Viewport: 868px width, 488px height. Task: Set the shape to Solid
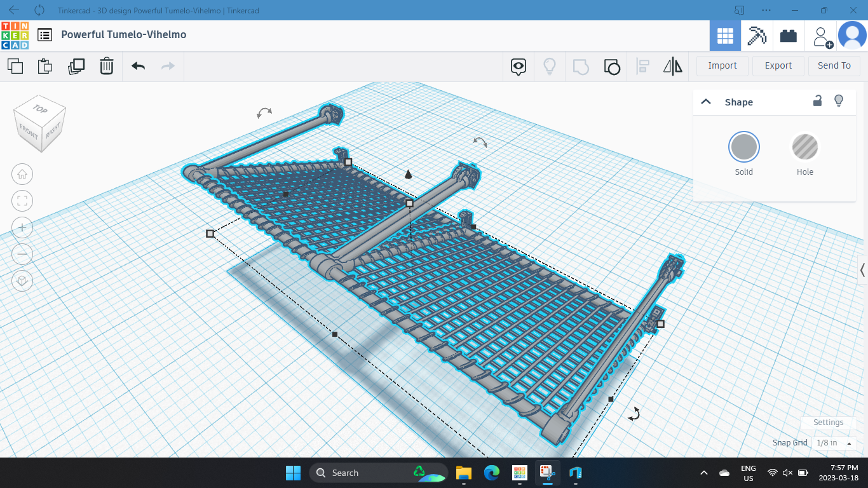point(743,147)
